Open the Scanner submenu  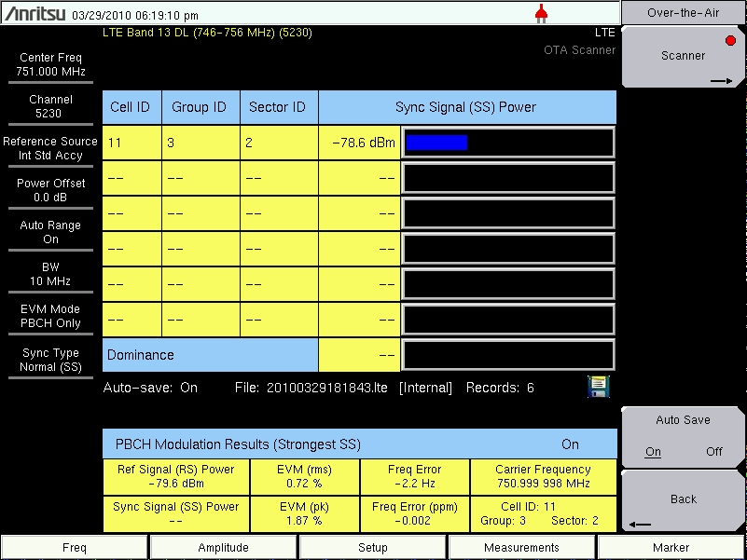click(684, 57)
